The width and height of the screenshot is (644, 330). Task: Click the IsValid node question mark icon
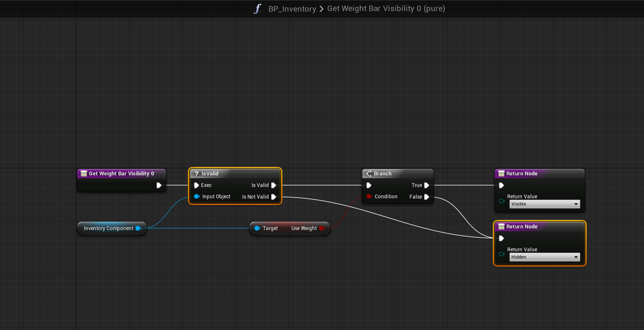click(x=196, y=174)
